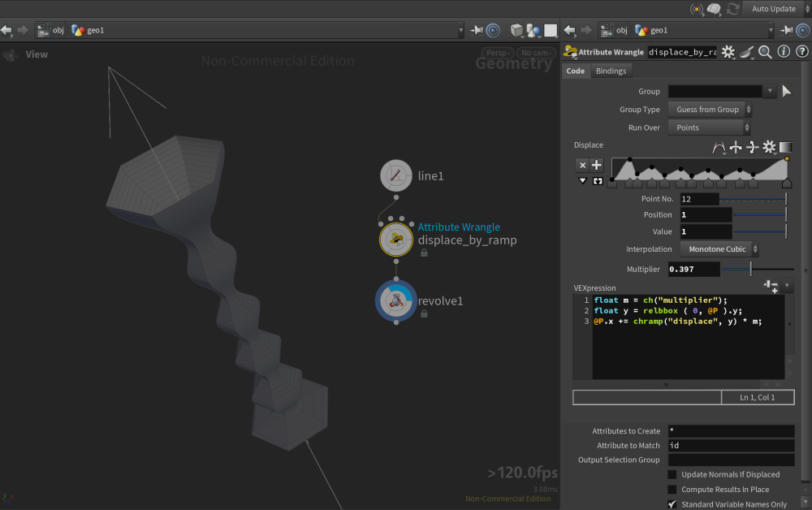Open the Persp viewport menu

(495, 54)
